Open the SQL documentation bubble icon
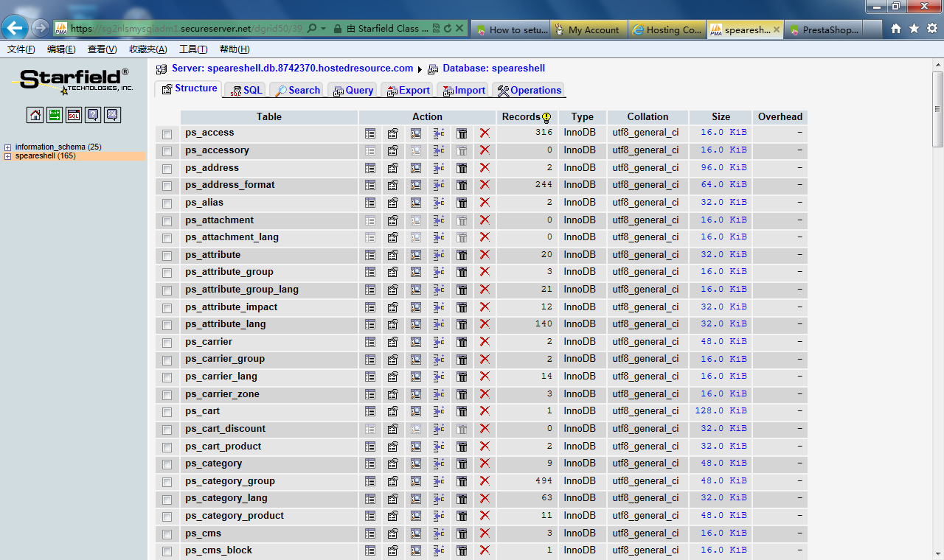Image resolution: width=944 pixels, height=560 pixels. (x=112, y=115)
